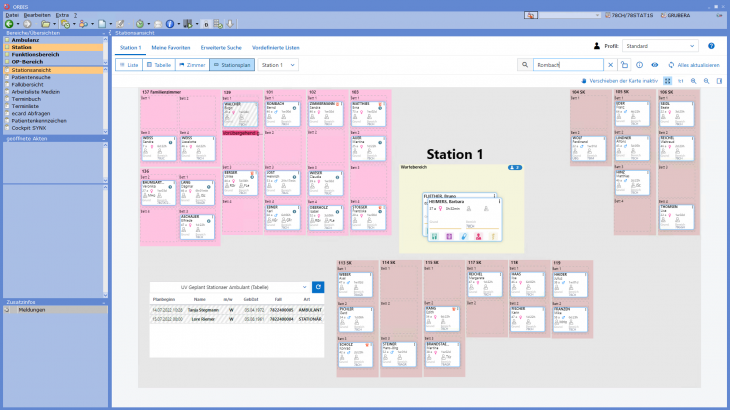Clear the search field with the X icon

[x=610, y=65]
